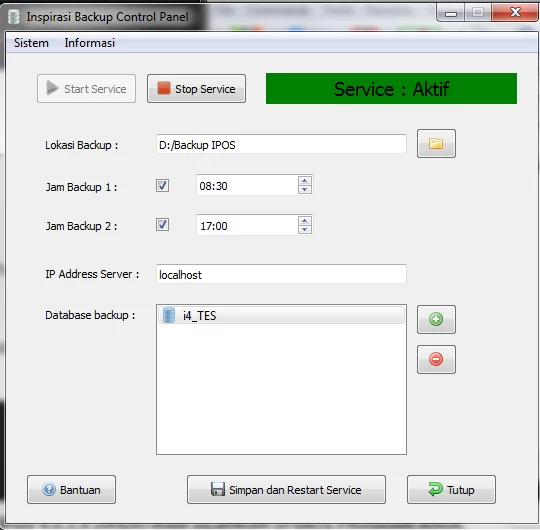This screenshot has height=530, width=540.
Task: Click the Tutup button
Action: point(451,489)
